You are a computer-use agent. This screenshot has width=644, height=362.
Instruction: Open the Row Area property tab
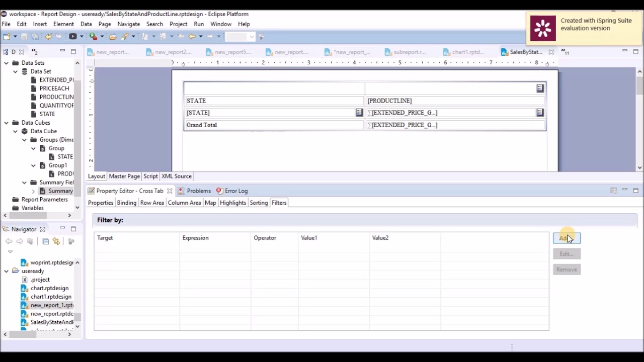(152, 203)
